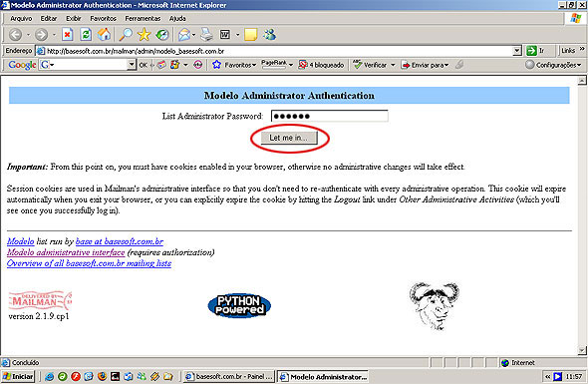
Task: Expand the PageRank dropdown
Action: (291, 65)
